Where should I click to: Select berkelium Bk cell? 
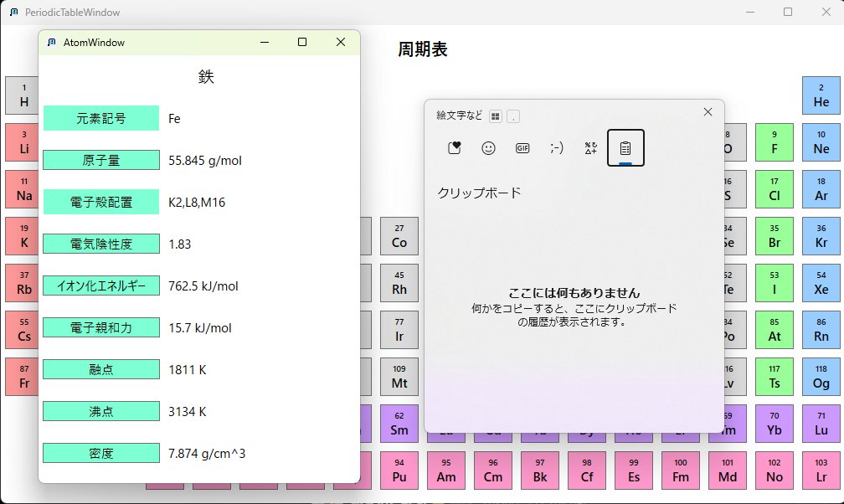click(x=539, y=470)
